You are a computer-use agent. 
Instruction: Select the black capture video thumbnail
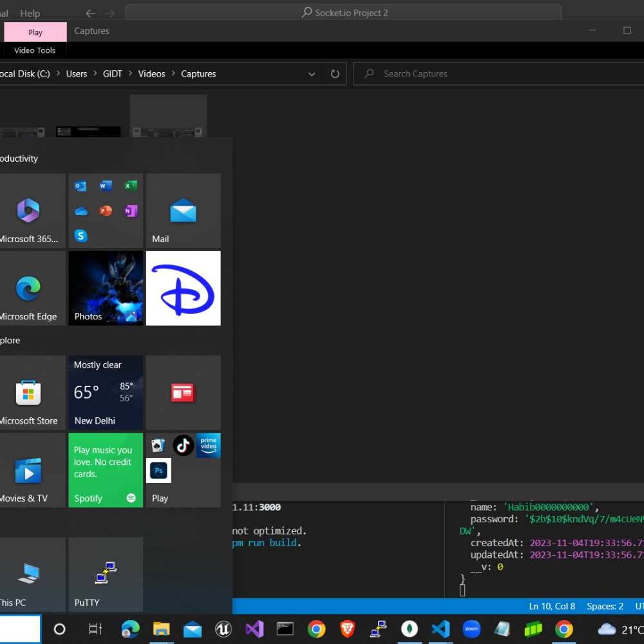(x=88, y=131)
